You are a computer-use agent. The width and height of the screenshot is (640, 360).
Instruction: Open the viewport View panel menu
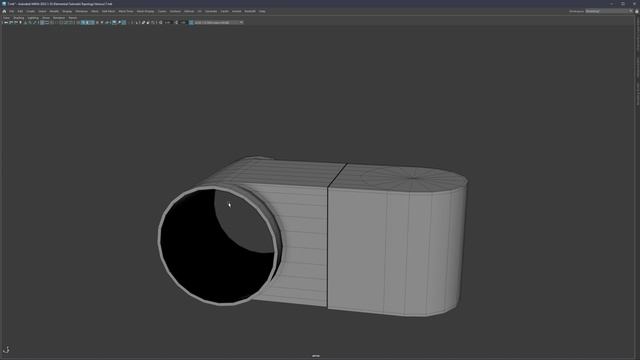point(7,18)
